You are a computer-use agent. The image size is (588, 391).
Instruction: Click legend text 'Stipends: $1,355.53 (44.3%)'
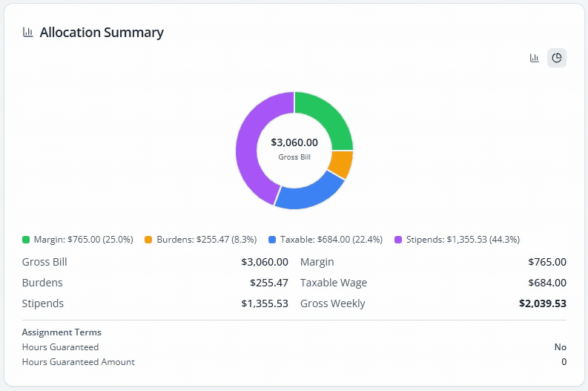(463, 240)
